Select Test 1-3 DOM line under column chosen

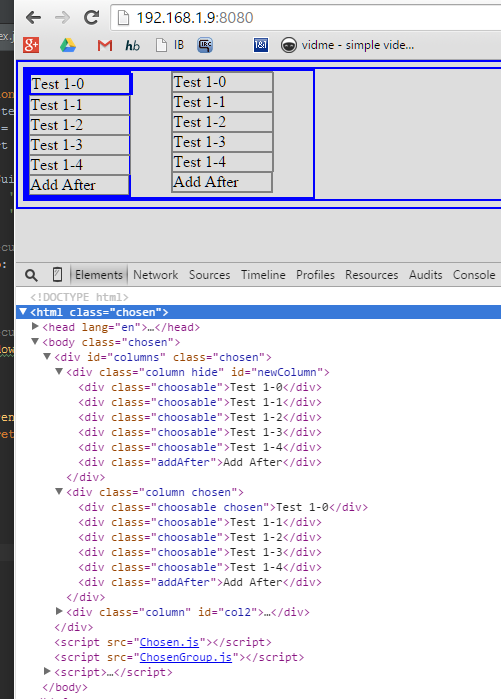(200, 552)
